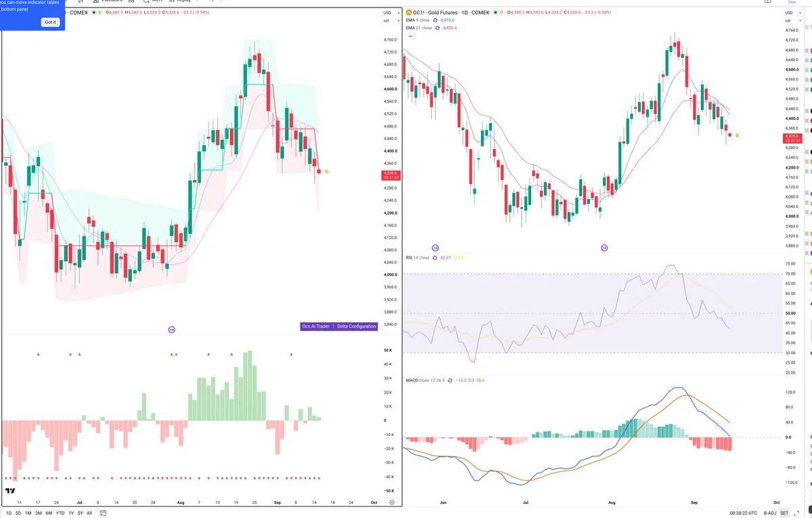Click the -23.3 (-0.54%) change on right chart
The image size is (812, 518).
point(596,12)
